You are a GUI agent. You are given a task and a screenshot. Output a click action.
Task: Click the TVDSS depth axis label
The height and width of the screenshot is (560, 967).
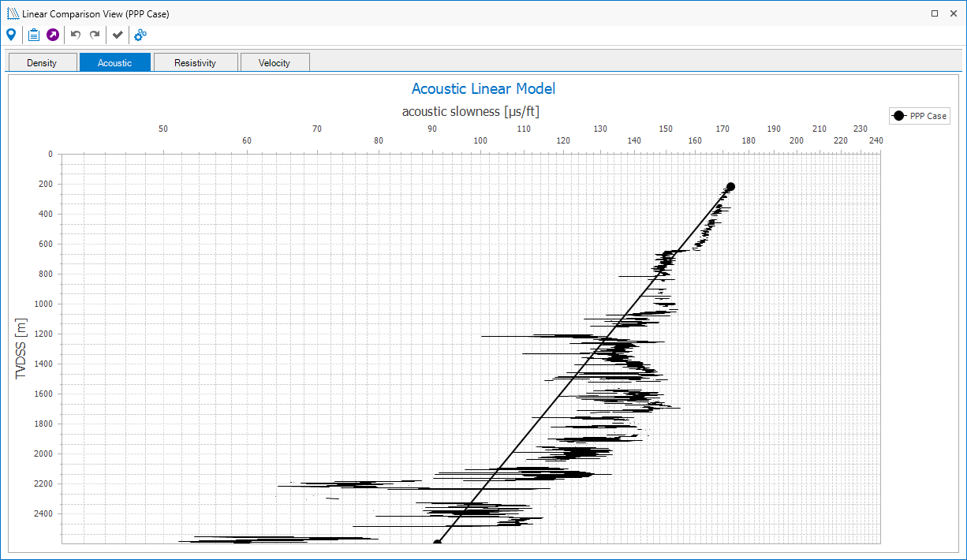[21, 348]
